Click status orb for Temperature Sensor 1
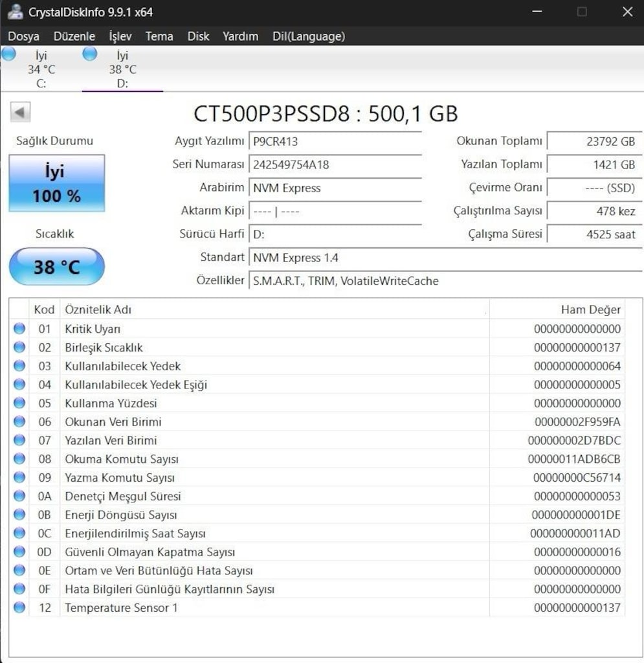Image resolution: width=644 pixels, height=663 pixels. coord(19,607)
